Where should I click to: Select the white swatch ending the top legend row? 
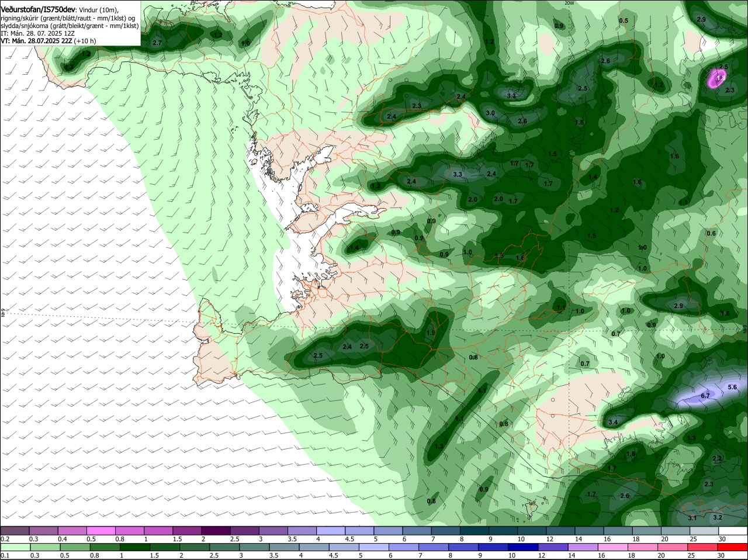[x=733, y=531]
